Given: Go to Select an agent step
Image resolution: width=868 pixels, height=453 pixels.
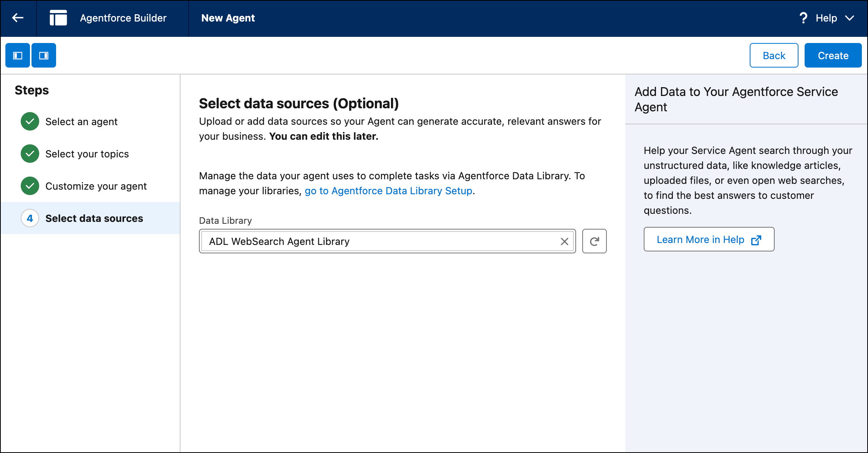Looking at the screenshot, I should pyautogui.click(x=81, y=122).
